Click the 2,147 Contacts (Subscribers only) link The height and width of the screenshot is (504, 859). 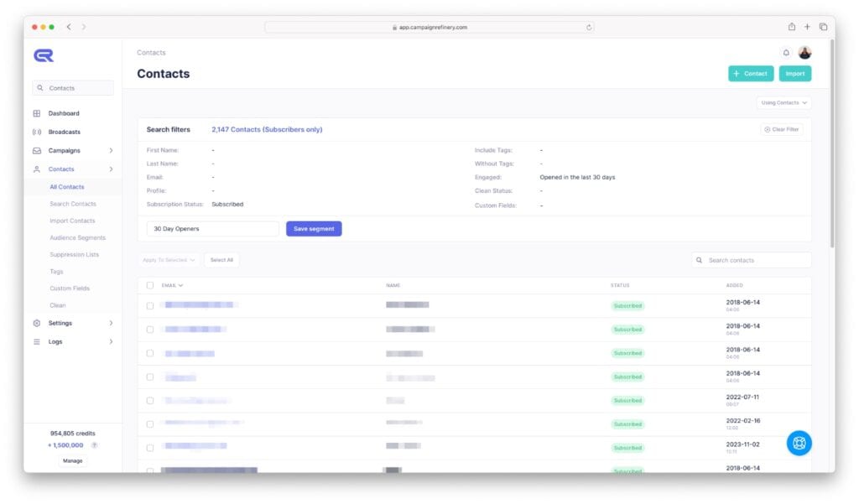[267, 130]
